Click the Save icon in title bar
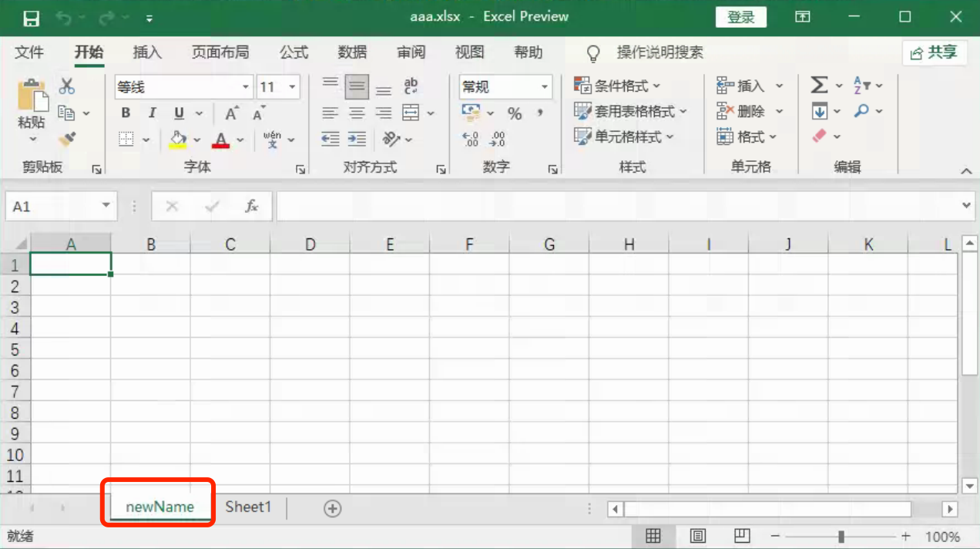 [x=31, y=18]
